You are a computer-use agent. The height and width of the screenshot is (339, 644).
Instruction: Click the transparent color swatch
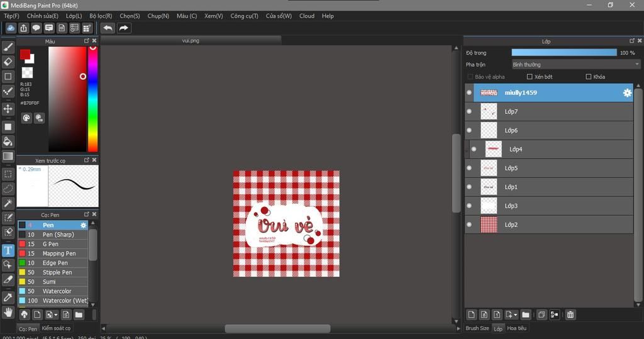[27, 73]
